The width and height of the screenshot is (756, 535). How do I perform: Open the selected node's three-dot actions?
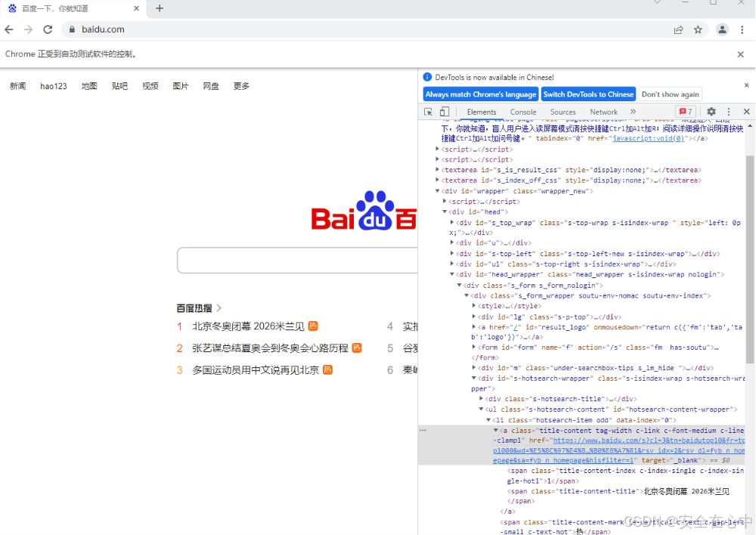coord(423,431)
